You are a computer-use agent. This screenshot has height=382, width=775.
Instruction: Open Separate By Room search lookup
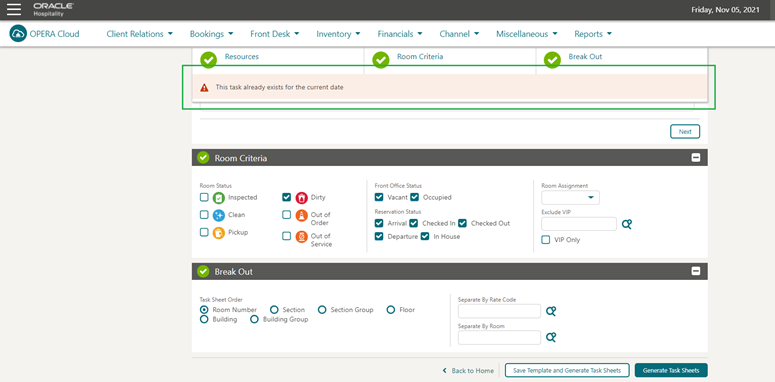(551, 338)
